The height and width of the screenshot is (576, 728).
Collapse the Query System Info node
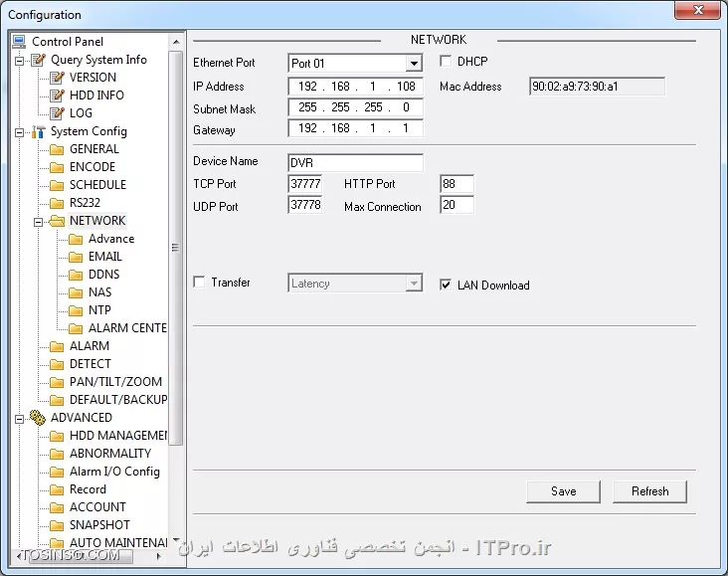20,61
